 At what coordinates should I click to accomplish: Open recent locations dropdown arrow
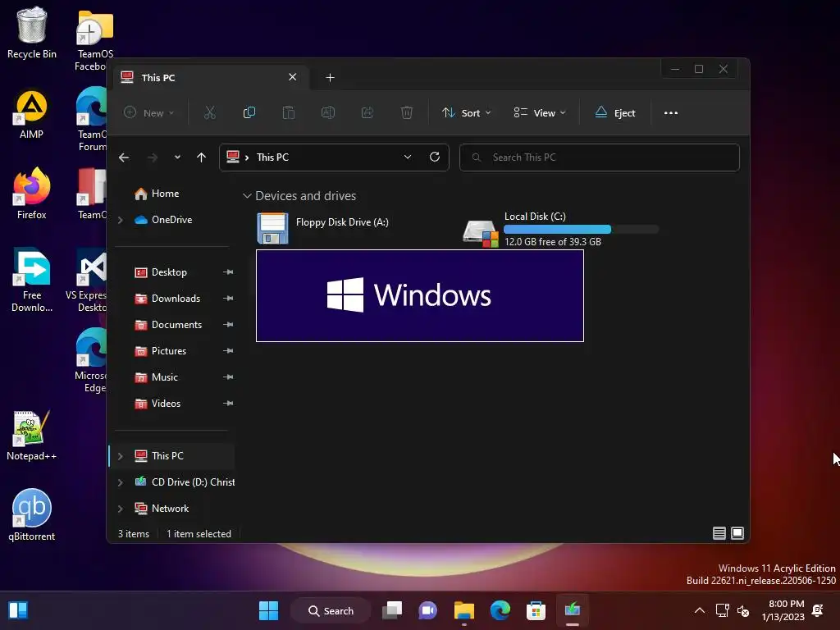(177, 157)
